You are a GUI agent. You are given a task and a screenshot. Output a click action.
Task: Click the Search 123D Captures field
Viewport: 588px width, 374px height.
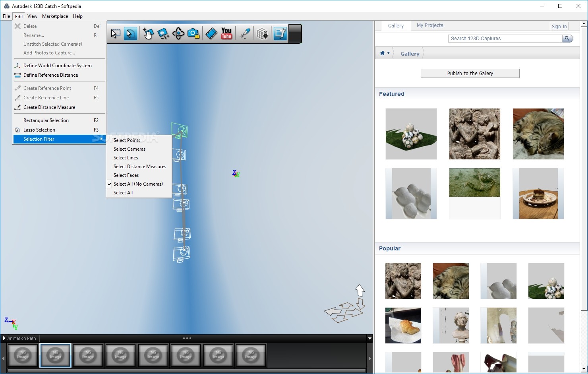(x=505, y=39)
